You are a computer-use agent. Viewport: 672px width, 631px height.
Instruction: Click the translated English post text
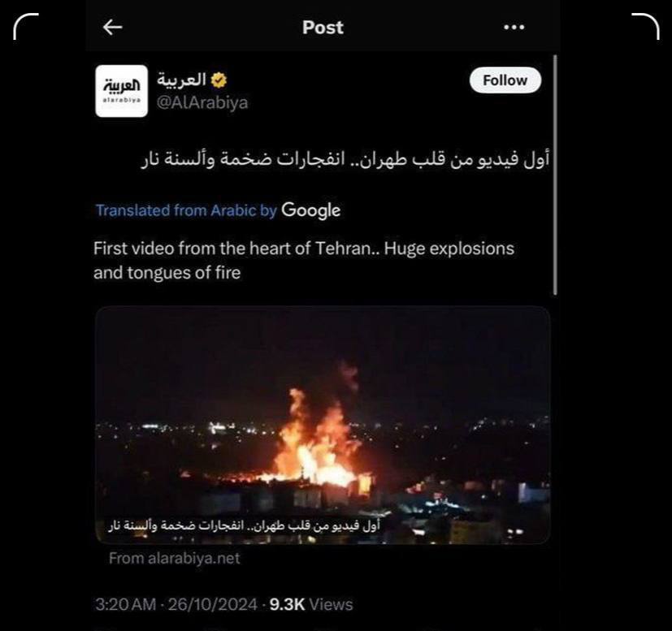pyautogui.click(x=304, y=261)
